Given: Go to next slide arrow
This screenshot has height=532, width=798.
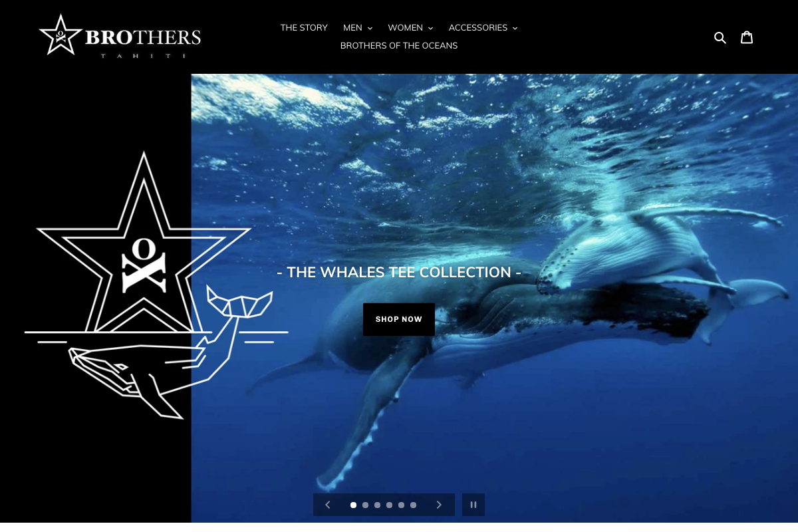Looking at the screenshot, I should [x=439, y=505].
